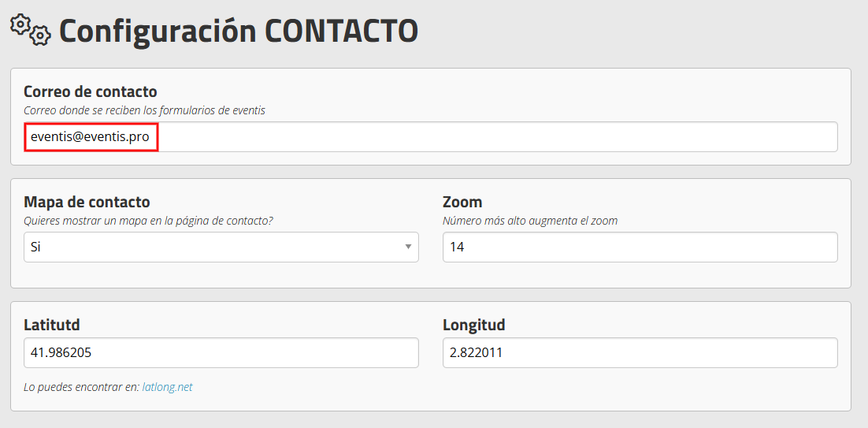Click the hint about higher number increasing zoom
This screenshot has width=868, height=428.
tap(530, 221)
